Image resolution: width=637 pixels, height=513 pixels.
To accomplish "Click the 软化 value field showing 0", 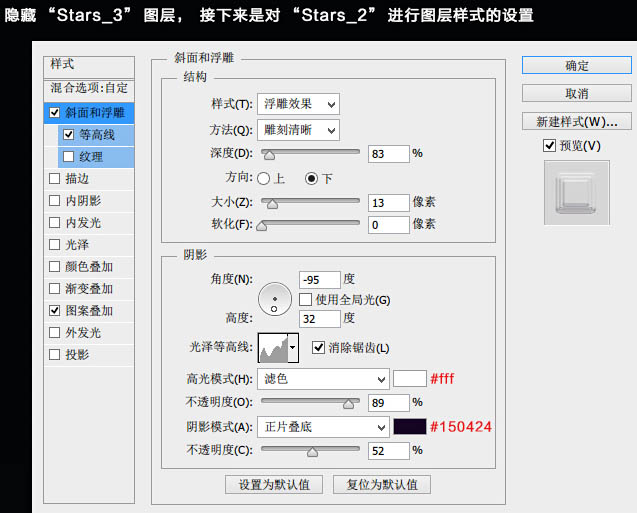I will (388, 225).
